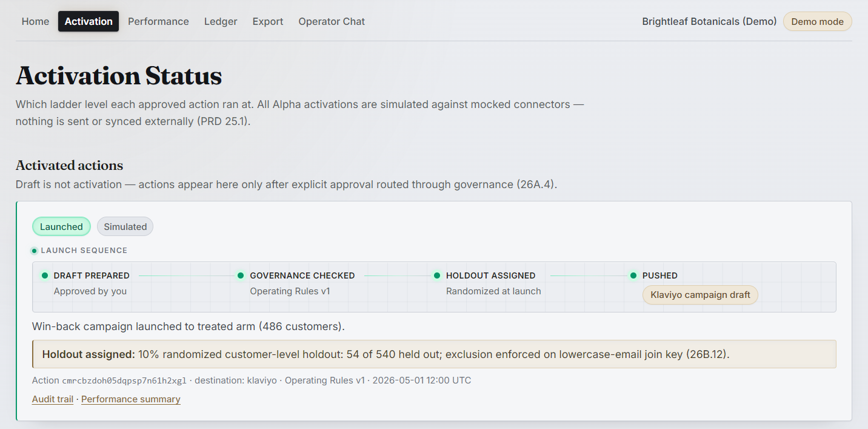
Task: Click the Holdout assigned notice banner
Action: [434, 354]
